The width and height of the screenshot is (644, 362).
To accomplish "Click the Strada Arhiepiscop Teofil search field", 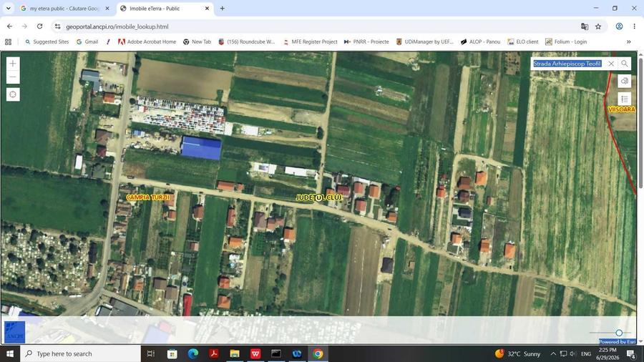I will (567, 64).
